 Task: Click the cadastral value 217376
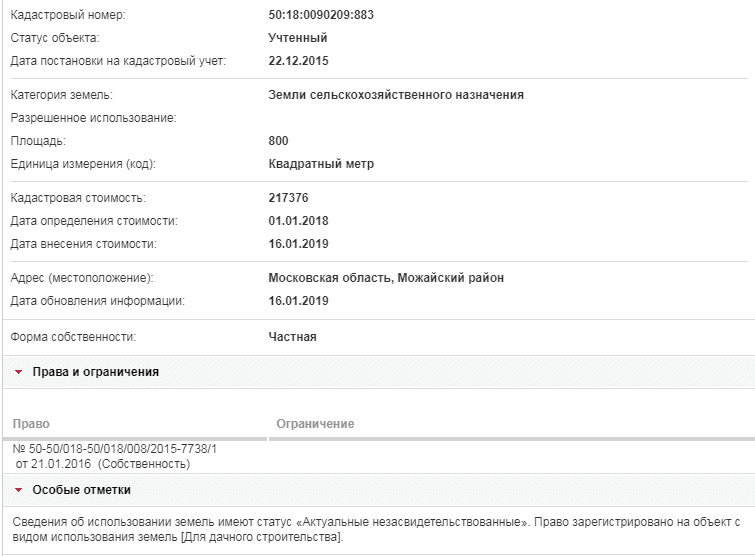point(288,198)
